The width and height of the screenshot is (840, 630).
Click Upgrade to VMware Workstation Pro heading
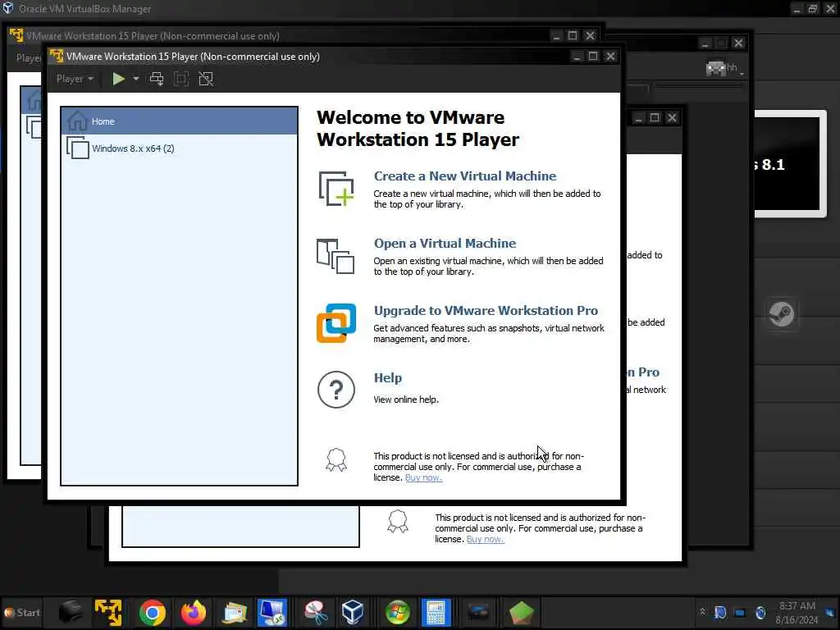486,311
